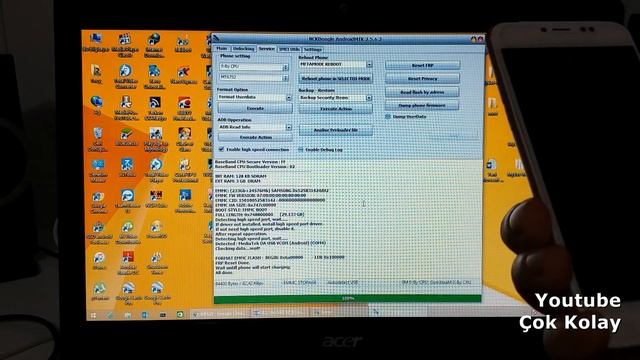
Task: Open the This PC icon on the desktop
Action: pyautogui.click(x=96, y=38)
